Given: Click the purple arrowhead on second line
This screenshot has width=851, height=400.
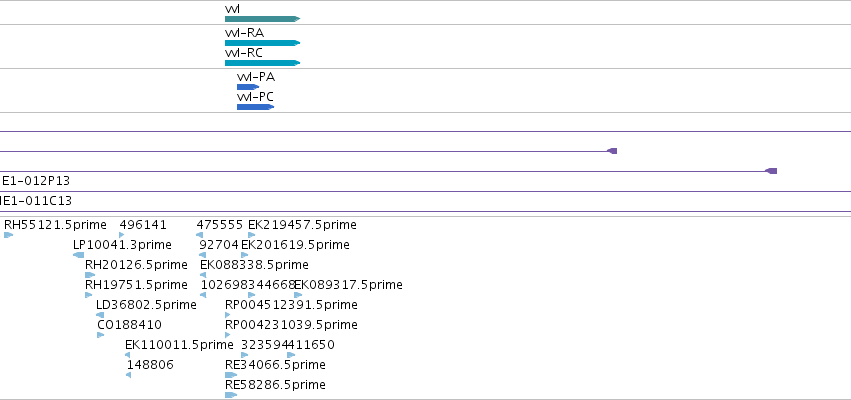Looking at the screenshot, I should tap(612, 151).
